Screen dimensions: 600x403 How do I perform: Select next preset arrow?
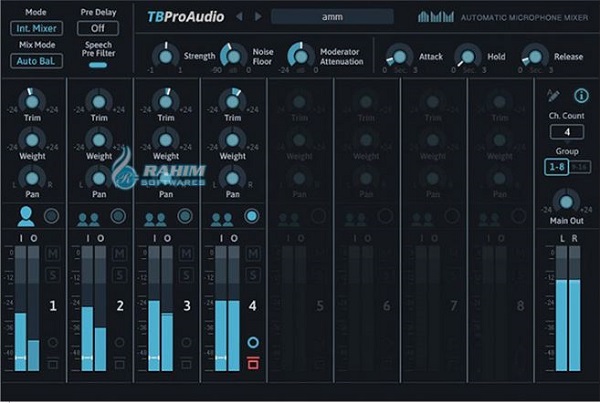(x=258, y=16)
